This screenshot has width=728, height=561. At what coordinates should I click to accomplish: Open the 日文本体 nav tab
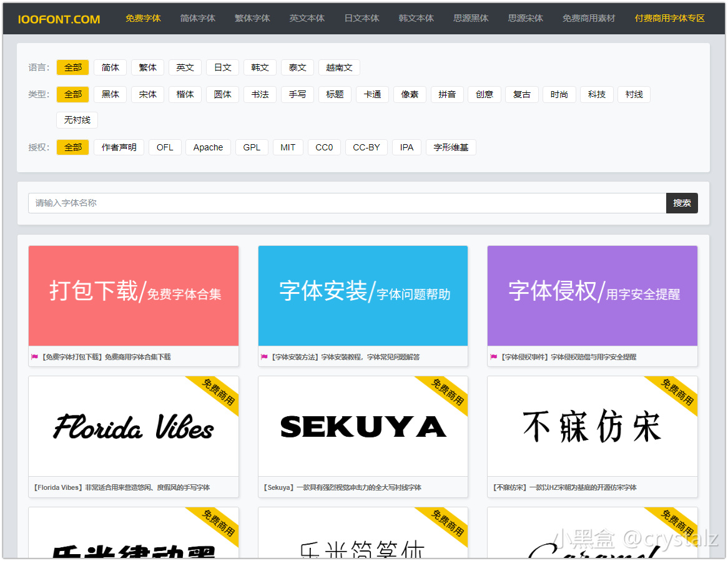pos(362,18)
